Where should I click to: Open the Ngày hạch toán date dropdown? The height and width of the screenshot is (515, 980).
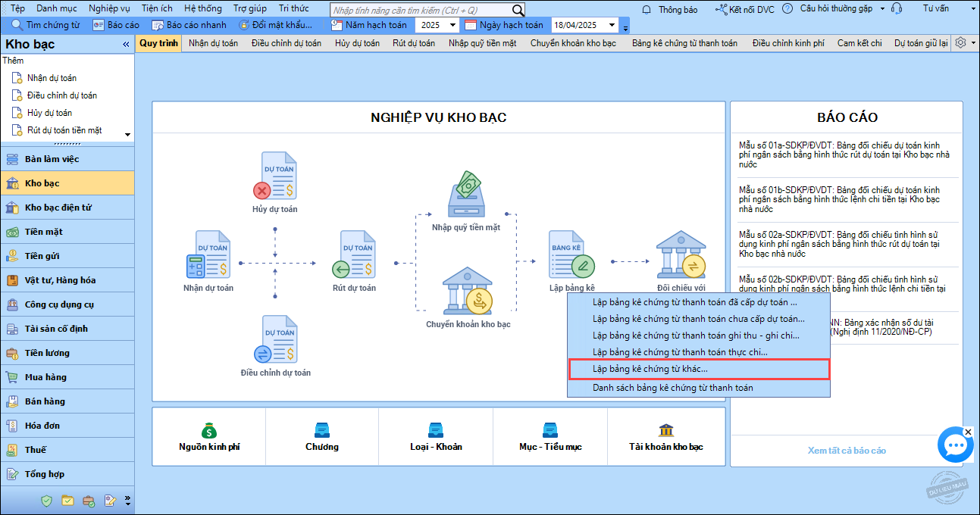coord(611,25)
